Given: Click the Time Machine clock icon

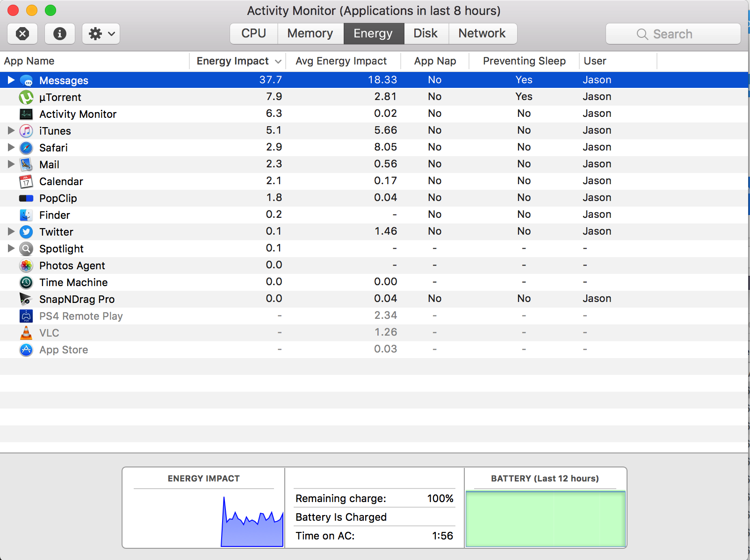Looking at the screenshot, I should (x=26, y=282).
